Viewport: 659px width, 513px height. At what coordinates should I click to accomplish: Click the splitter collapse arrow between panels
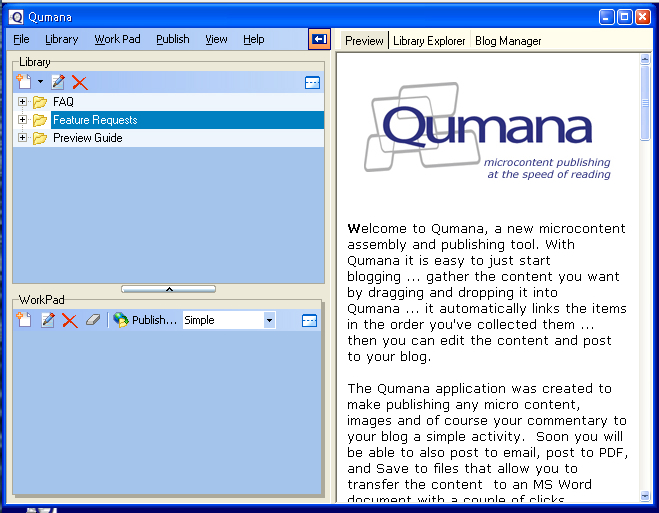[x=169, y=289]
